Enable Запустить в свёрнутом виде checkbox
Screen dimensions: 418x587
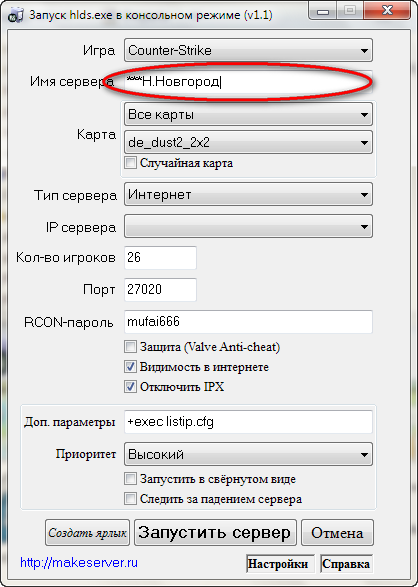coord(130,478)
